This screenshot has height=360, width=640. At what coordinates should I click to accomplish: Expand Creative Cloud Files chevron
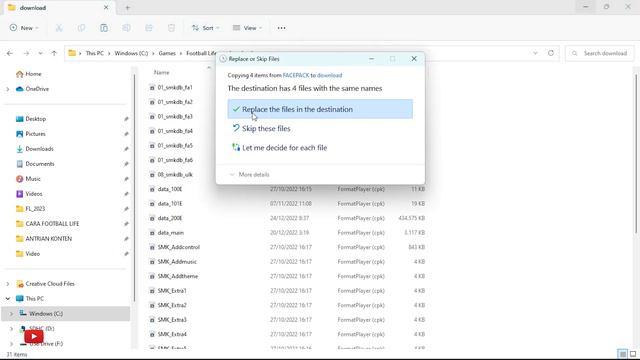coord(8,284)
